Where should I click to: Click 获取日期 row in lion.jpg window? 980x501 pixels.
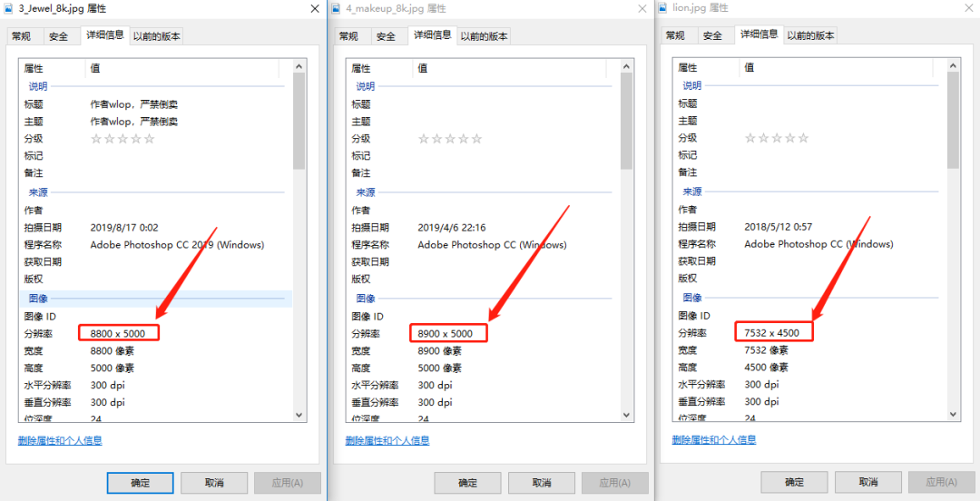(x=808, y=260)
